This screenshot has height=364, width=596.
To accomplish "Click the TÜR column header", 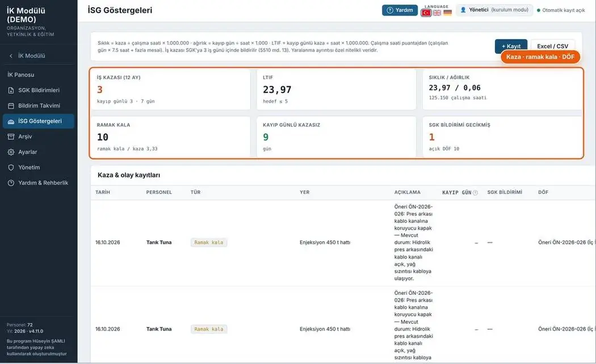I will (195, 192).
